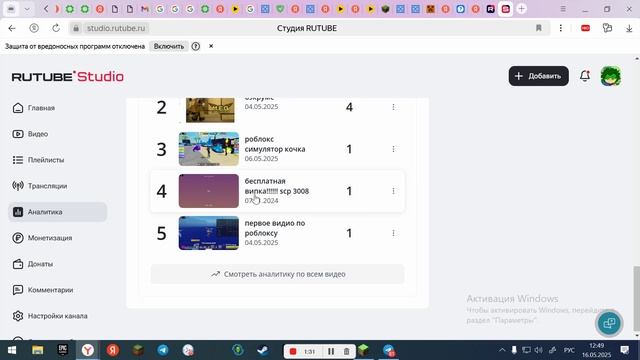Viewport: 640px width, 360px height.
Task: Open options for роблокс симулятор качка
Action: click(x=393, y=149)
